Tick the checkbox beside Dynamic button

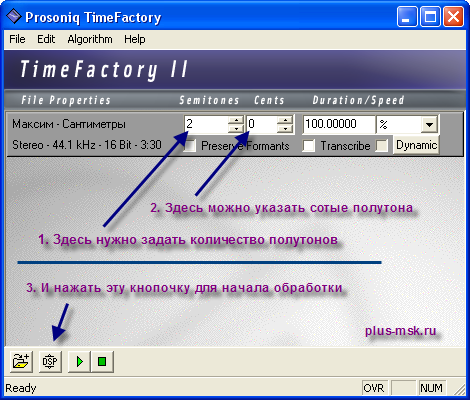[382, 146]
